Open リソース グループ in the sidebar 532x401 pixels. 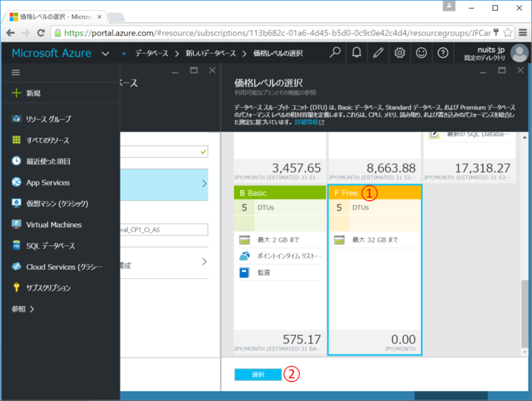tap(49, 119)
